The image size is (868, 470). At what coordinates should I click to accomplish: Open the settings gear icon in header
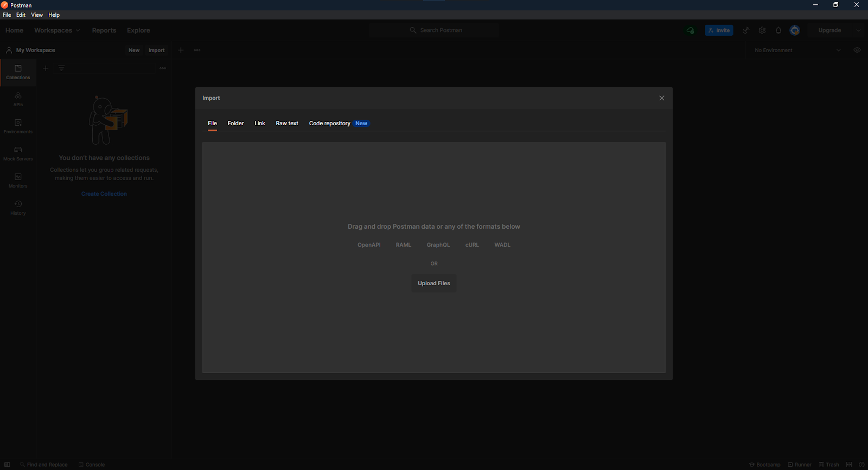pyautogui.click(x=762, y=30)
